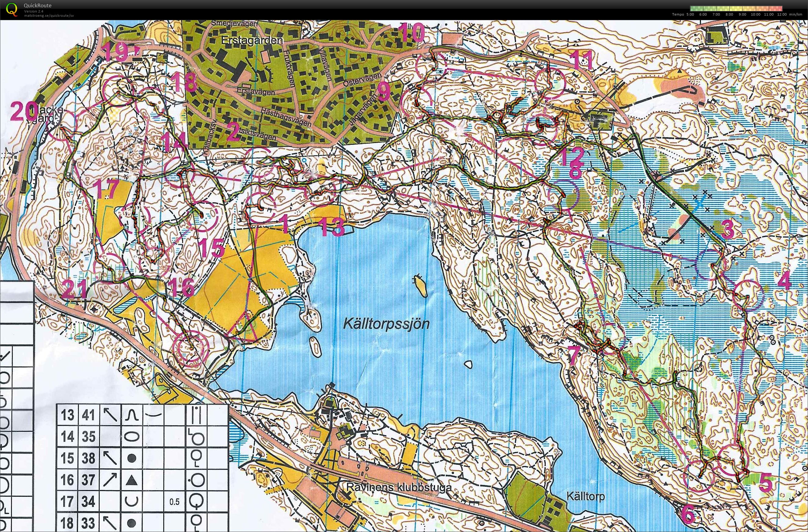Click the 8:00 tempo label
Screen dimensions: 808x532
729,15
